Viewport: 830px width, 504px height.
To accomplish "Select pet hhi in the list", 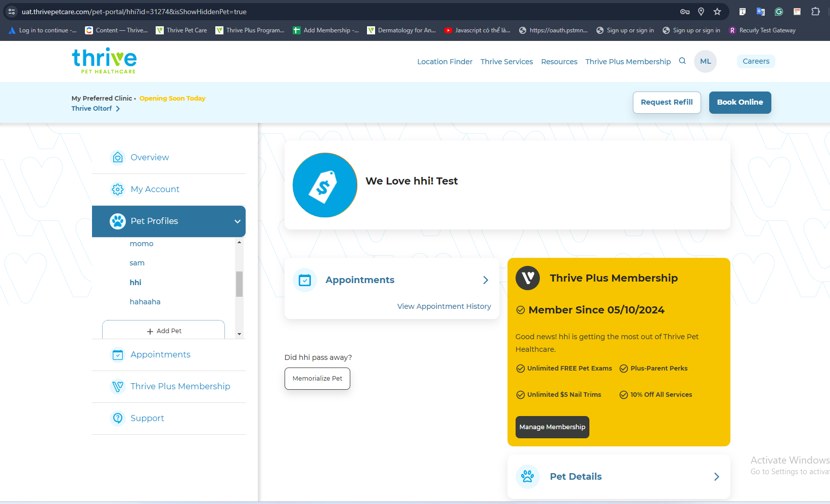I will click(135, 283).
